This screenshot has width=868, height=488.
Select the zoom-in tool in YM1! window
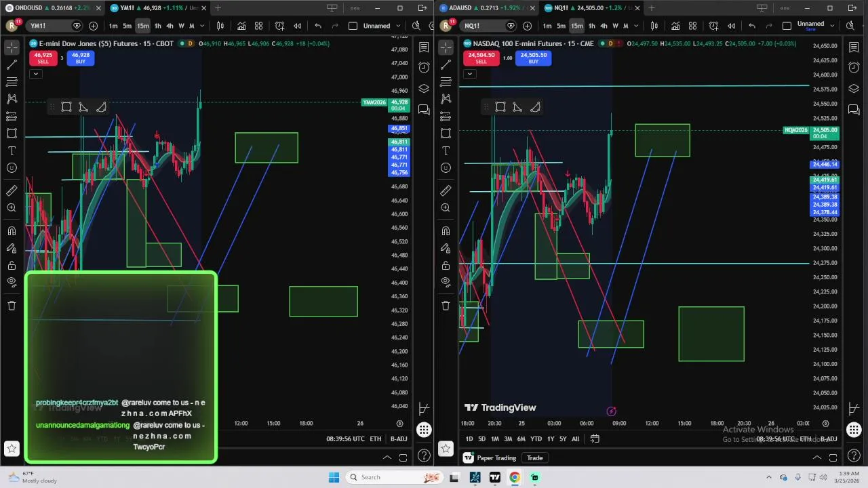[x=12, y=208]
